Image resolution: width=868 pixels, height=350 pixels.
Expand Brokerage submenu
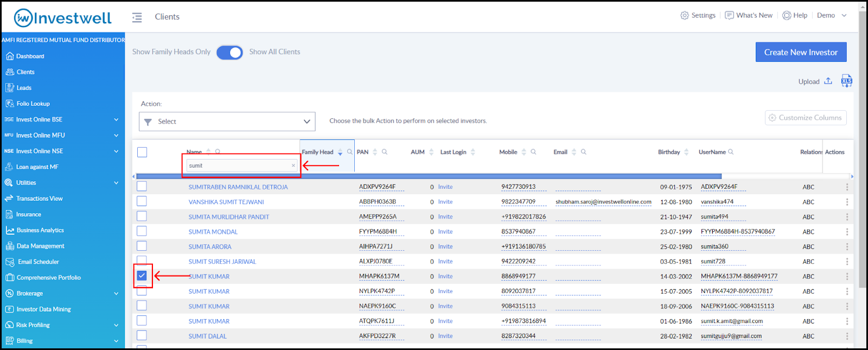pyautogui.click(x=116, y=294)
